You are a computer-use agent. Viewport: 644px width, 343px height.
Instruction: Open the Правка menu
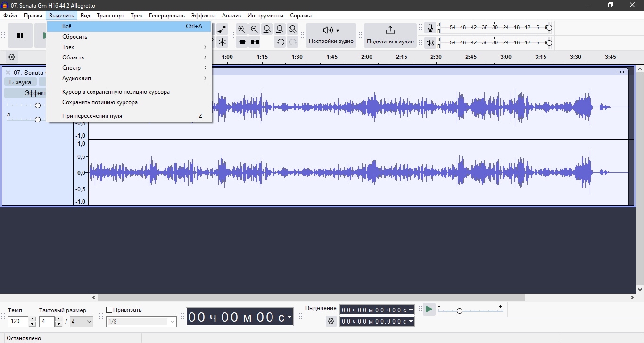click(33, 16)
